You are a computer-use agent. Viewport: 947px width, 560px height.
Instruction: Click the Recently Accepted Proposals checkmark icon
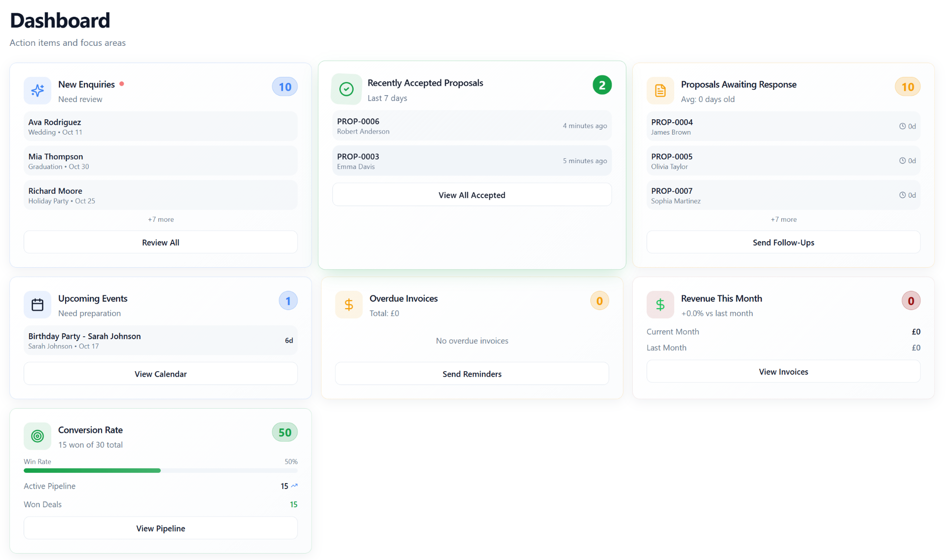tap(346, 89)
